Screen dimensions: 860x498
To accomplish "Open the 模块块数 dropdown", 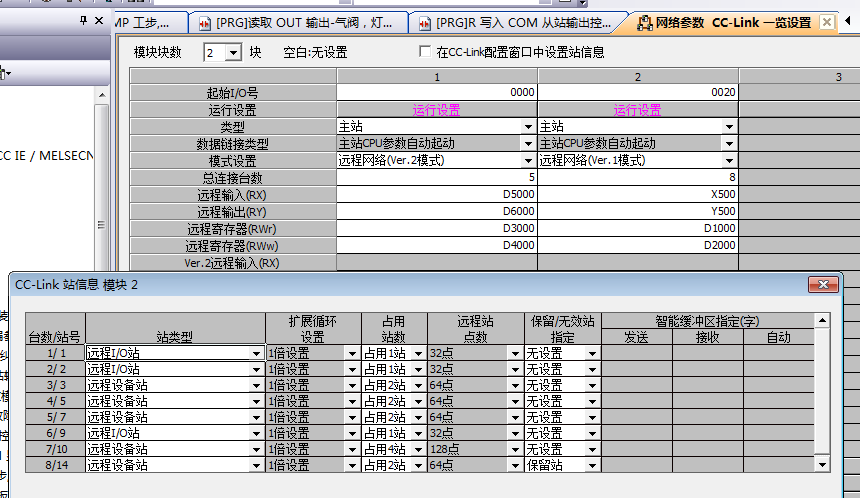I will click(234, 52).
